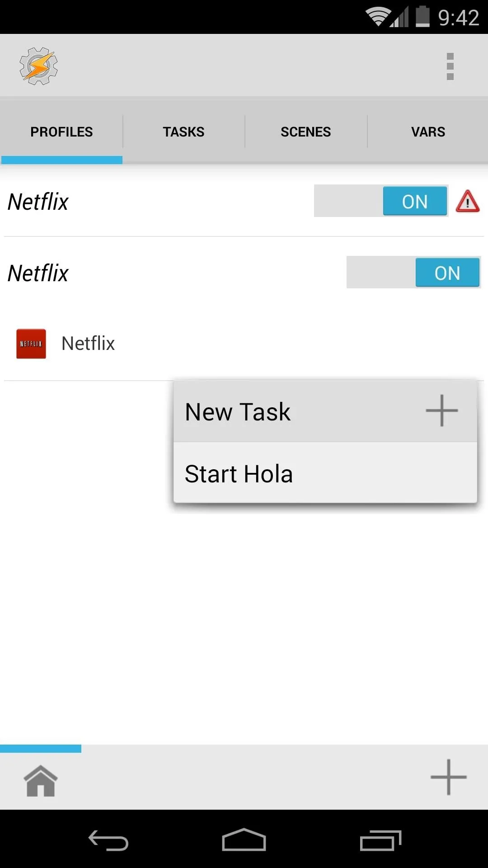
Task: Select the PROFILES tab
Action: (61, 132)
